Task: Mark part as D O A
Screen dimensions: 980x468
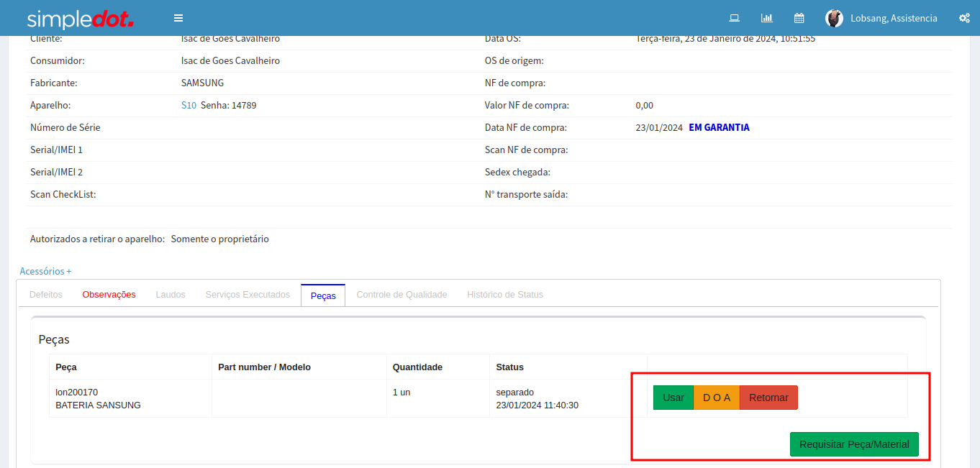Action: coord(716,398)
